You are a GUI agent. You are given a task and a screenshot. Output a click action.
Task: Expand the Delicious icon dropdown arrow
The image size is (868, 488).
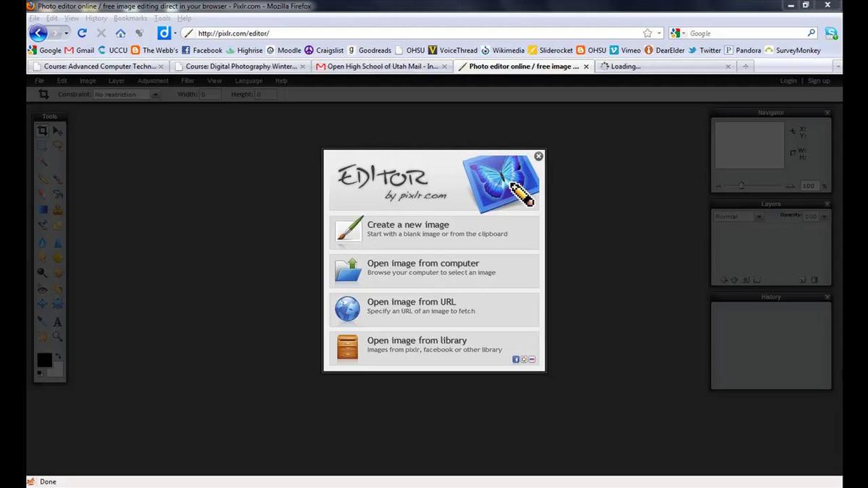coord(175,33)
